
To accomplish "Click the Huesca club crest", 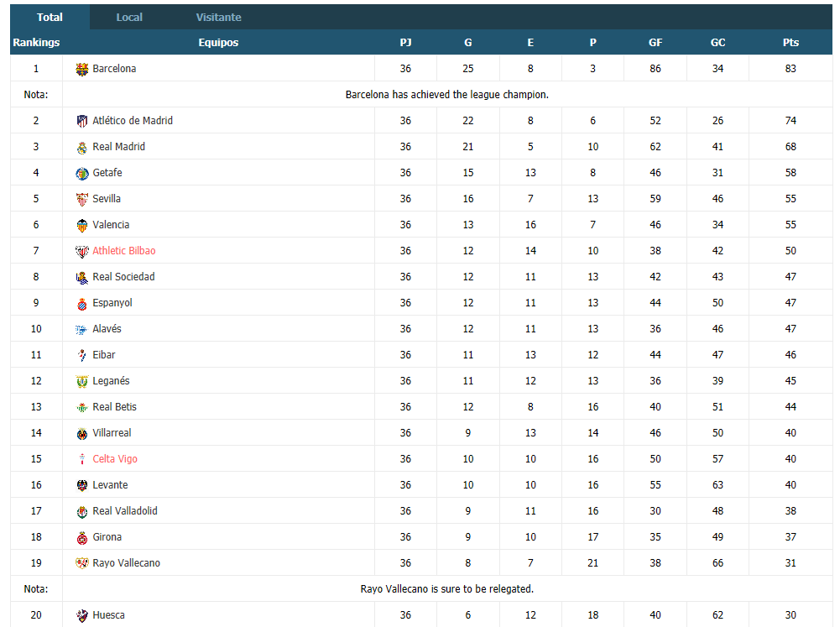I will 82,616.
